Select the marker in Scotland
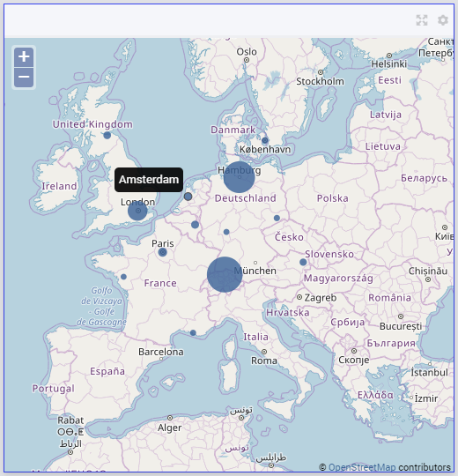Image resolution: width=458 pixels, height=476 pixels. 107,136
